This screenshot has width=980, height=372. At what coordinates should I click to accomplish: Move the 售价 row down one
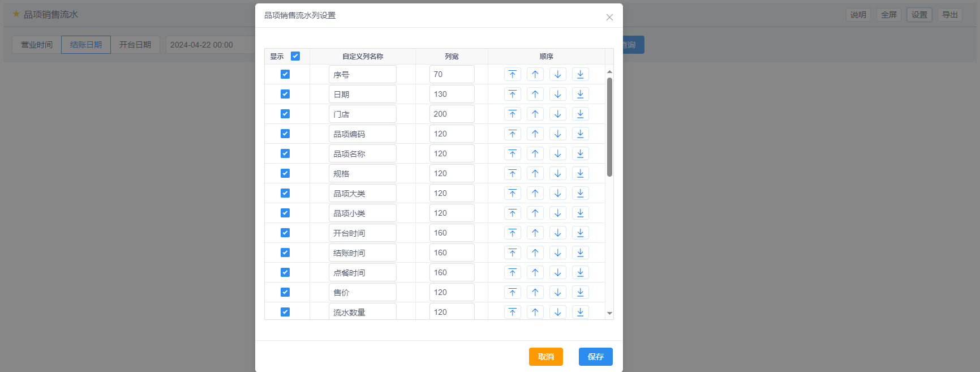[558, 292]
